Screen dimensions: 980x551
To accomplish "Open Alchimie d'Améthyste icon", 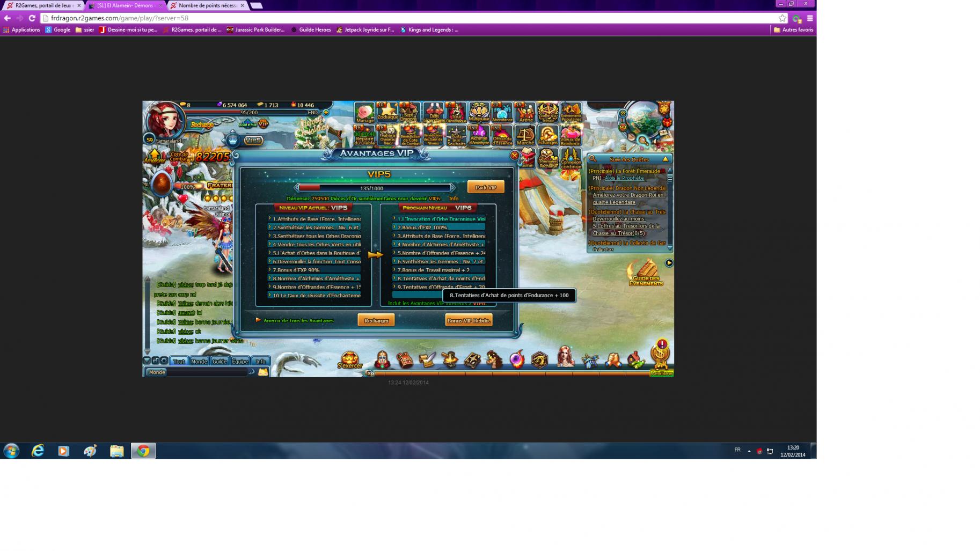I will (479, 136).
